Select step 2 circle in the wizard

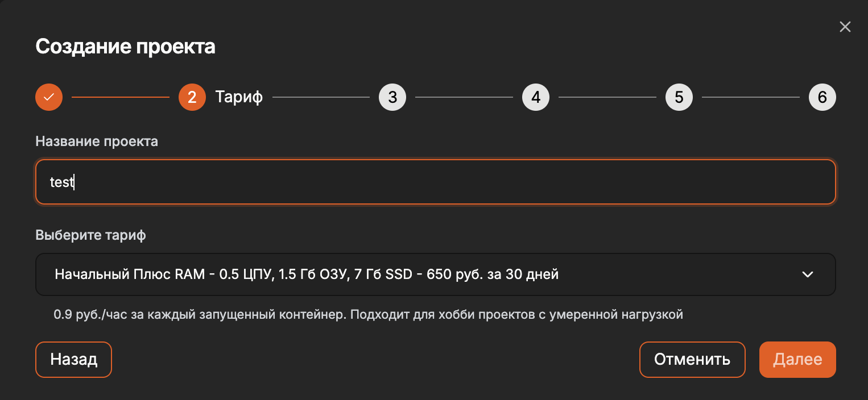192,97
